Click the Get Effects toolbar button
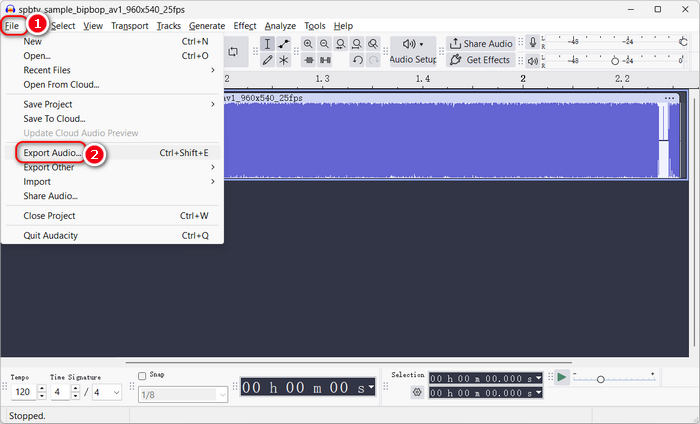Image resolution: width=700 pixels, height=424 pixels. click(x=480, y=60)
